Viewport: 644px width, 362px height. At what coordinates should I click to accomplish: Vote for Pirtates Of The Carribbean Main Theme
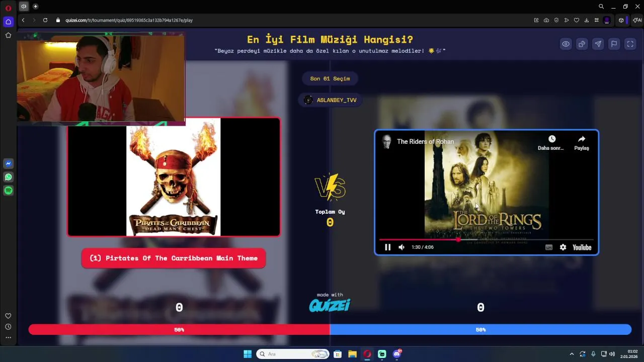174,258
